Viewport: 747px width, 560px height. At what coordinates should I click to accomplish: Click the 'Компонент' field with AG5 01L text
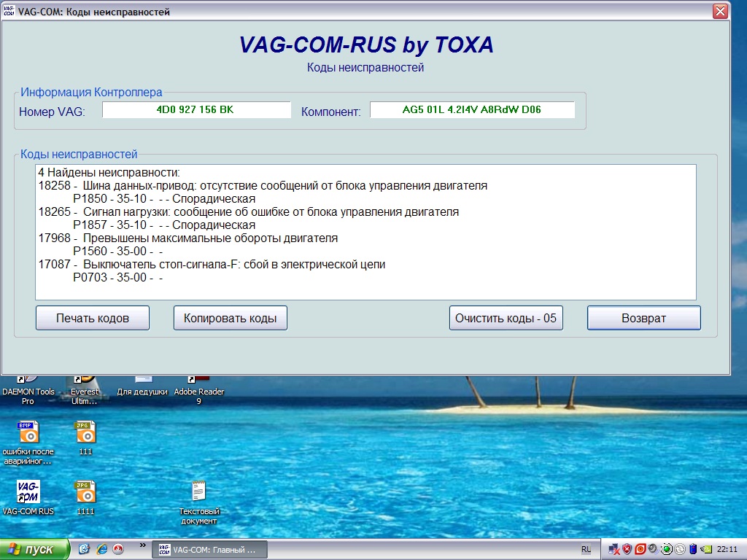(472, 110)
